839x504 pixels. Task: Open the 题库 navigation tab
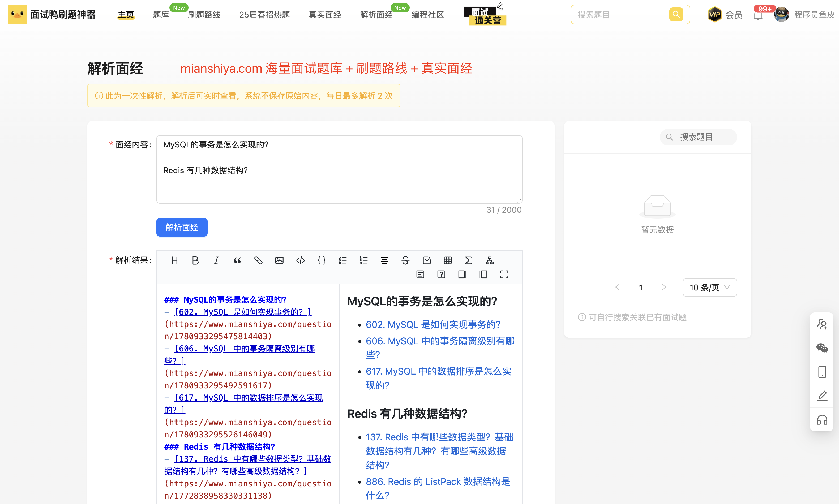click(x=161, y=15)
